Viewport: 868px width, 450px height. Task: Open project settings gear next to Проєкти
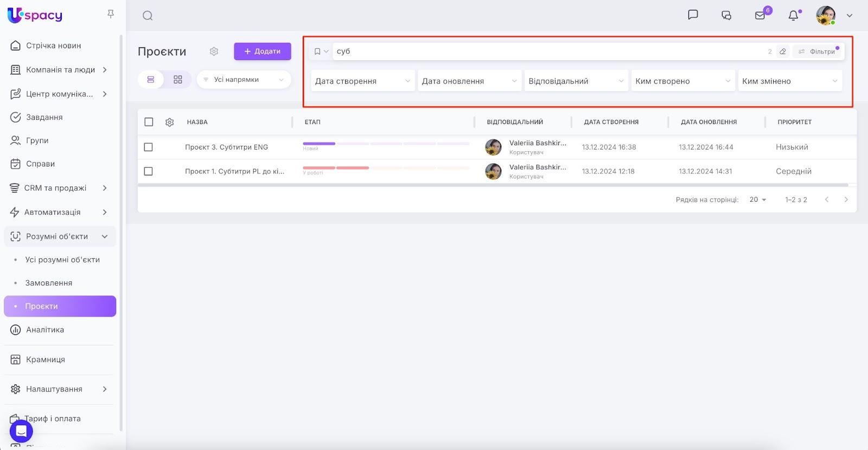coord(214,52)
